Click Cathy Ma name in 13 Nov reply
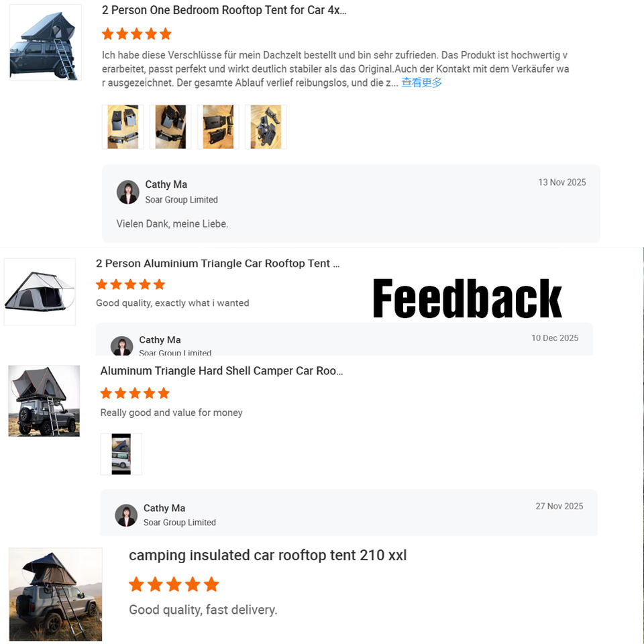644x644 pixels. 166,184
